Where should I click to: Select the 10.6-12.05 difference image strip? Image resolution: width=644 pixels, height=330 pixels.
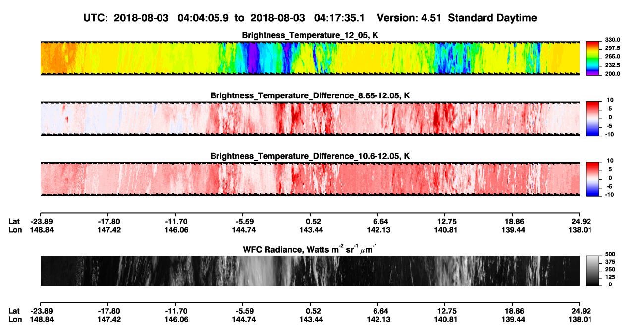tap(310, 179)
